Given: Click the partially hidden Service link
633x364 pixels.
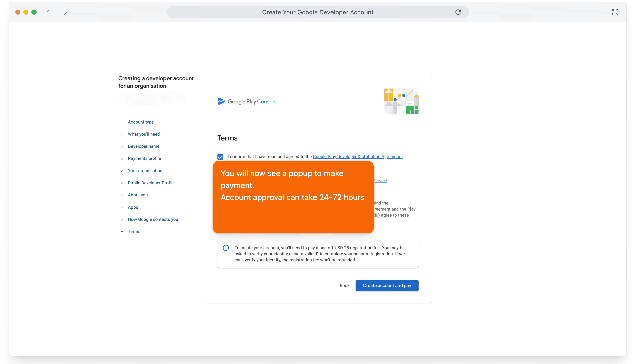Looking at the screenshot, I should (x=380, y=181).
